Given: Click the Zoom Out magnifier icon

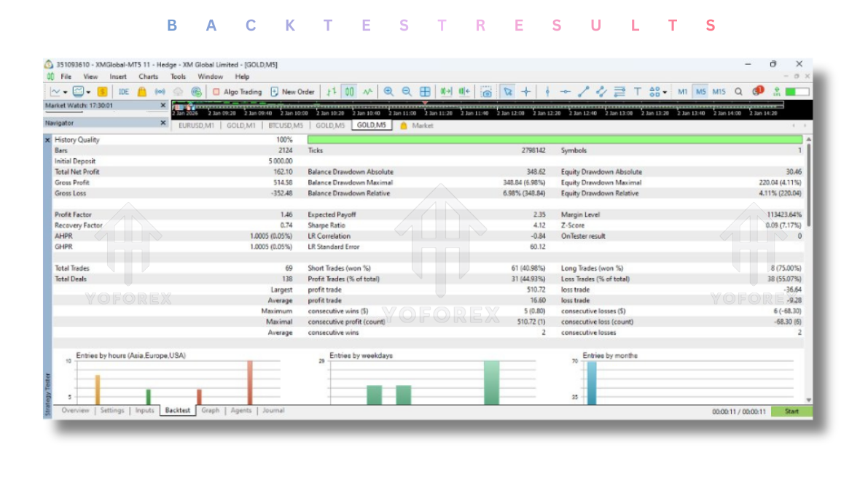Looking at the screenshot, I should click(407, 92).
